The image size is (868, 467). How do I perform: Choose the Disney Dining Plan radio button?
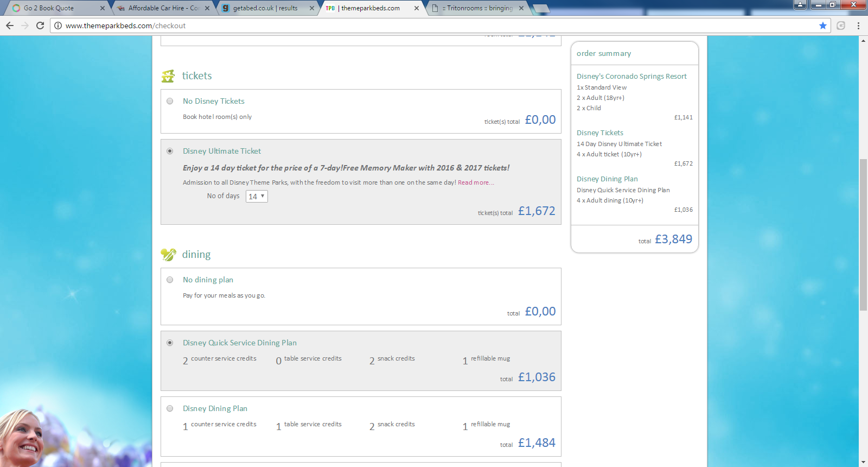tap(170, 408)
